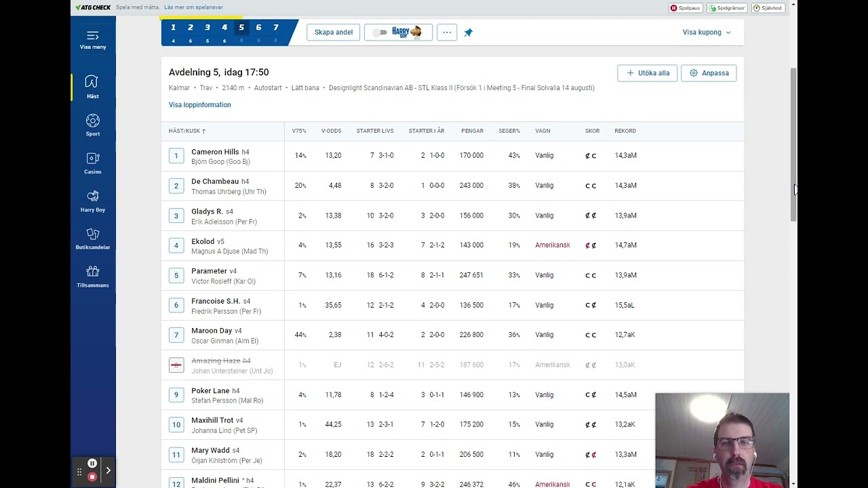Sort by the Starter Livs column header
The width and height of the screenshot is (868, 488).
tap(375, 131)
